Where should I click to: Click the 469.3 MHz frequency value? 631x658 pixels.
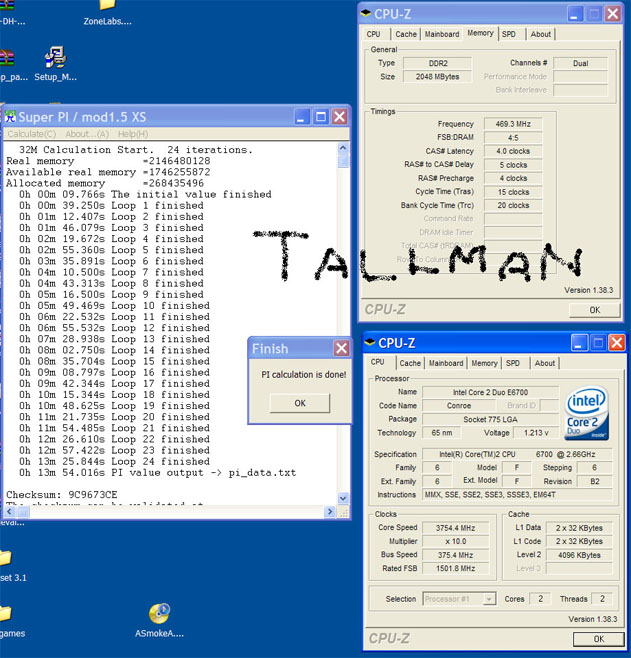(513, 124)
